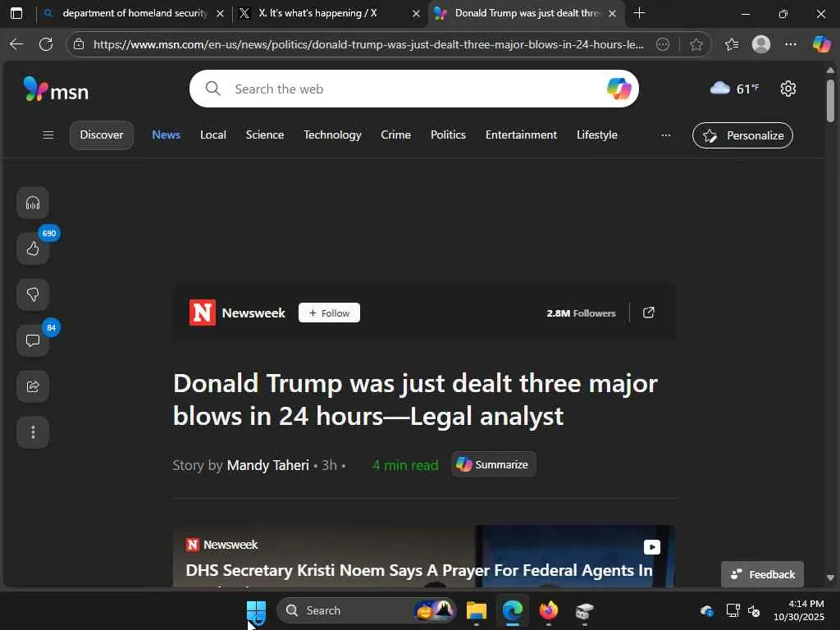Screen dimensions: 840x630
Task: Click the muted volume tray icon
Action: pos(754,610)
